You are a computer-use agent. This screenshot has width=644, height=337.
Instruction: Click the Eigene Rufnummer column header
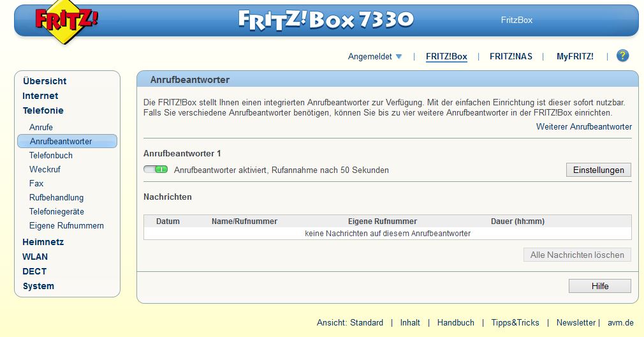click(x=383, y=221)
